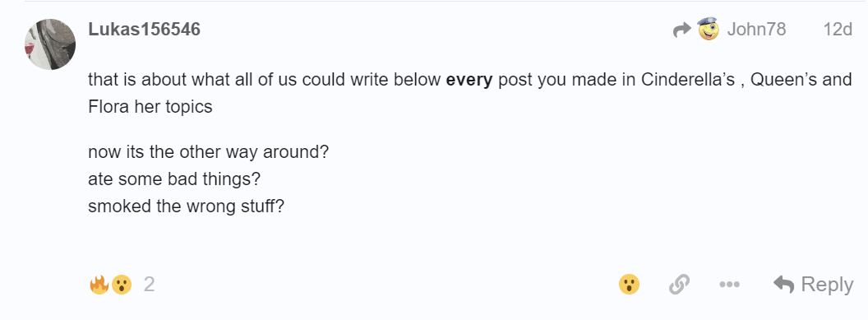This screenshot has height=320, width=868.
Task: Open the John78 replied-to user link
Action: coord(756,30)
